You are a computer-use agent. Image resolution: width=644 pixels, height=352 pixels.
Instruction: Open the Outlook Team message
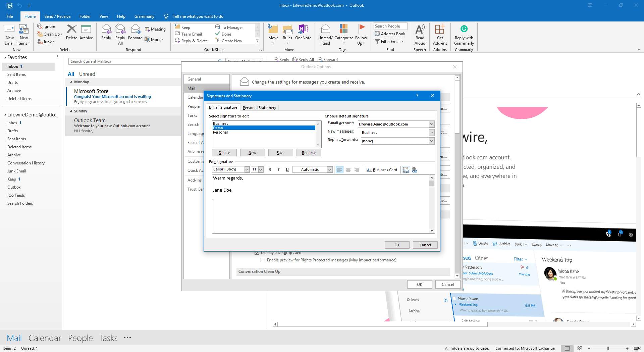(123, 125)
